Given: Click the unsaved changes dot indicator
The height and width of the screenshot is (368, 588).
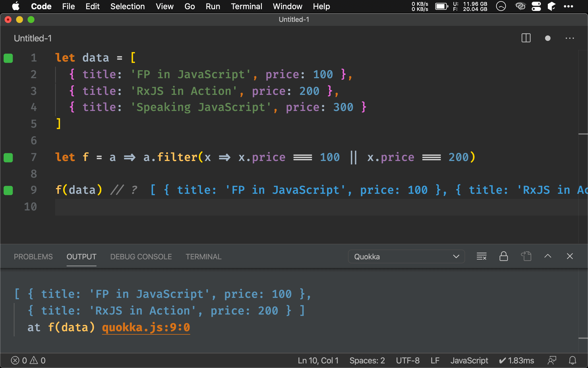Looking at the screenshot, I should point(548,38).
